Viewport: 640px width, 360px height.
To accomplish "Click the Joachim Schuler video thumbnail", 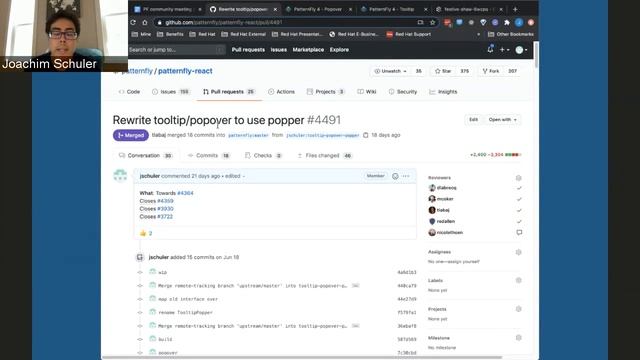I will (x=64, y=36).
